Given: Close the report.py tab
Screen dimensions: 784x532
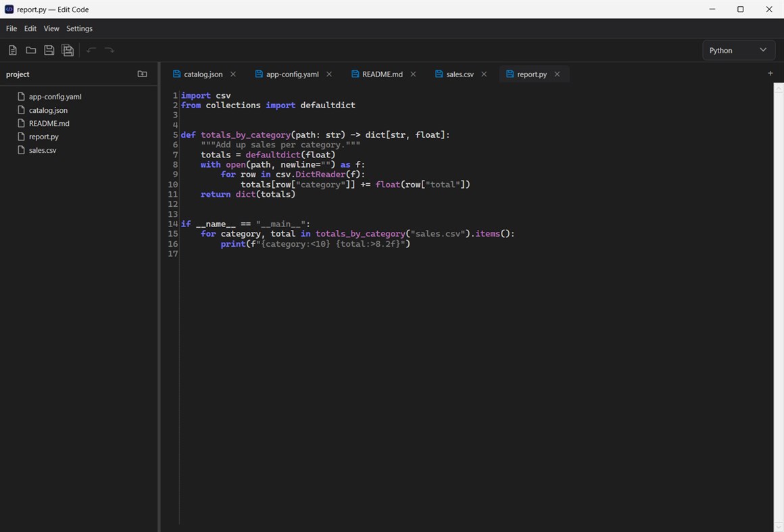Looking at the screenshot, I should click(x=557, y=74).
